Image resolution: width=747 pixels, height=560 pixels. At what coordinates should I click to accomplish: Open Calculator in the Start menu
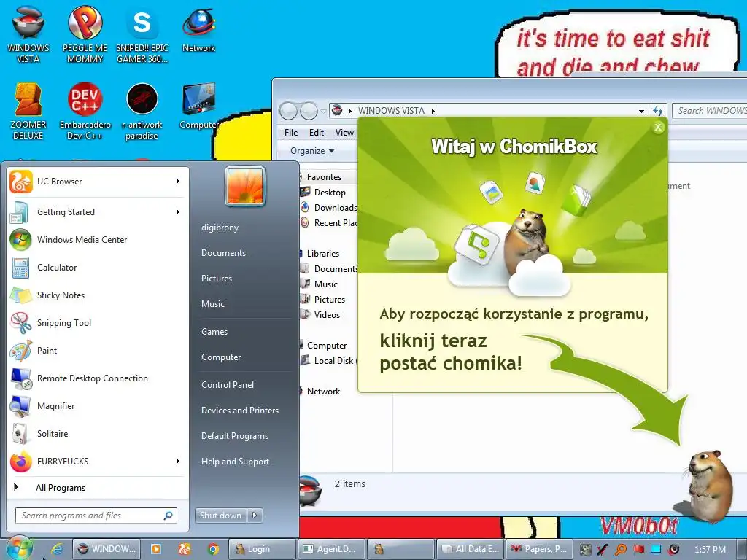point(97,267)
